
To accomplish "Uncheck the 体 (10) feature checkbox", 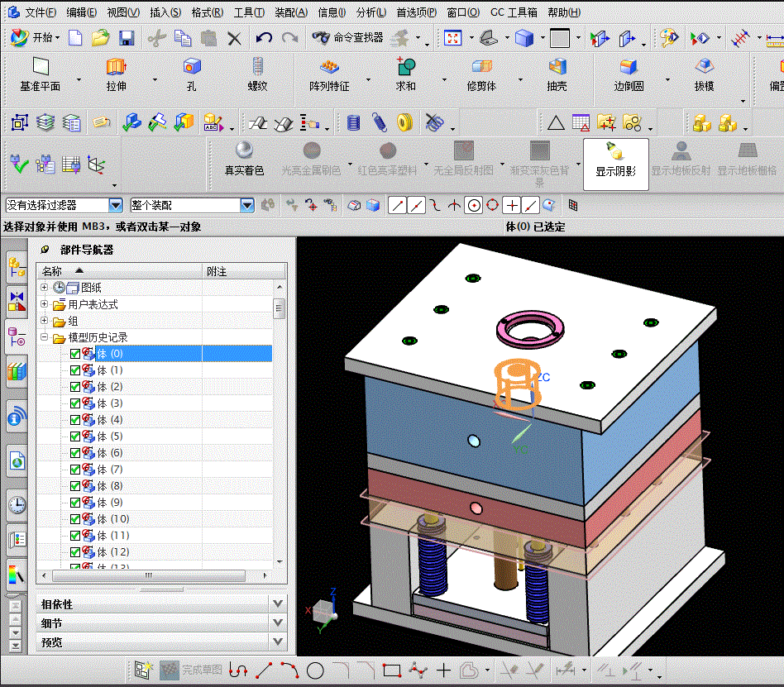I will click(75, 519).
